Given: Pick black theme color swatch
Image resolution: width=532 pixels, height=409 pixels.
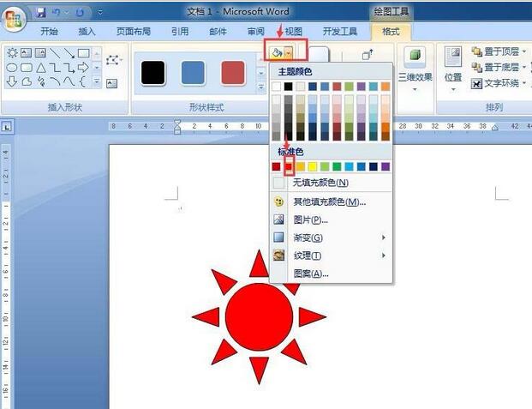Looking at the screenshot, I should point(289,87).
